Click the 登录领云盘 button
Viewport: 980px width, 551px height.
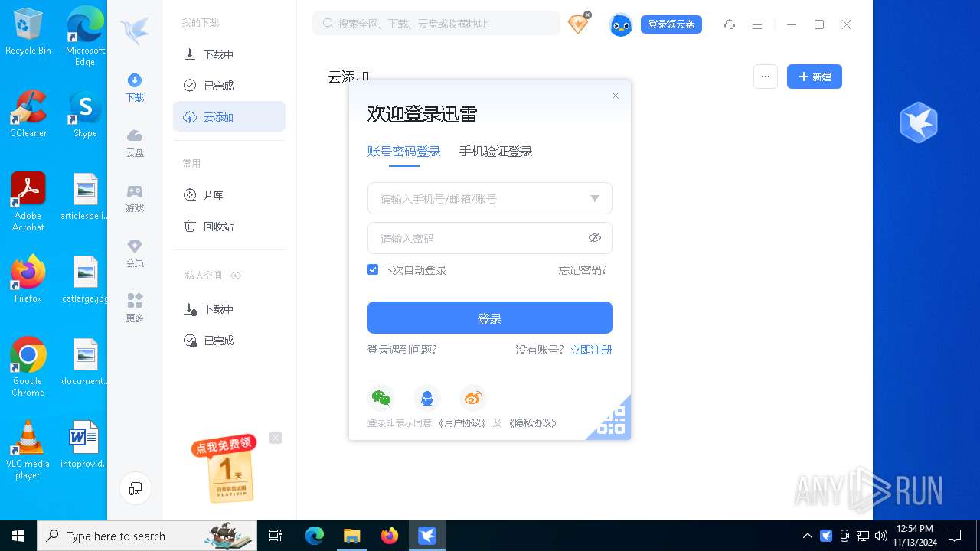coord(671,24)
